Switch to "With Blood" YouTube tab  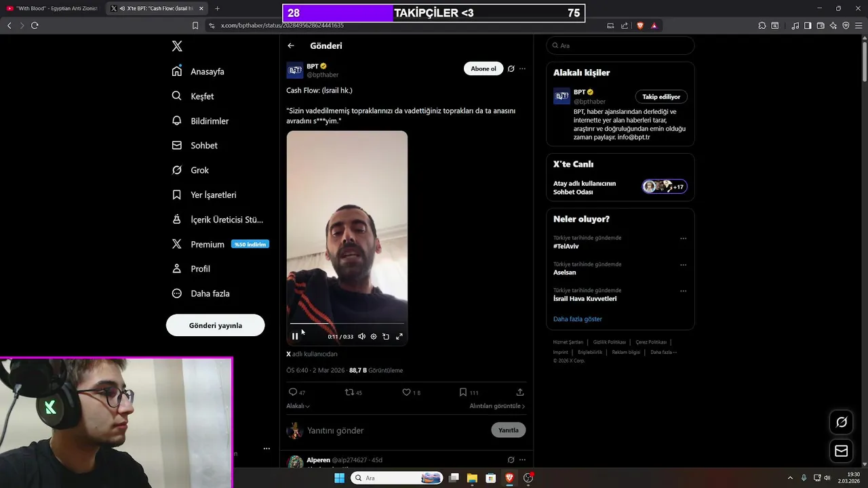click(x=52, y=8)
